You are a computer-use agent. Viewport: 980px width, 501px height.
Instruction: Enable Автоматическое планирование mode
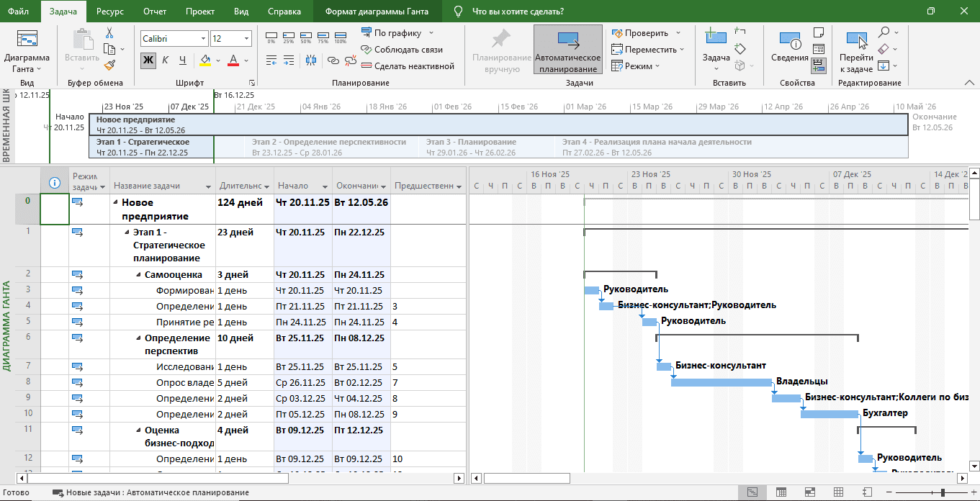[567, 50]
